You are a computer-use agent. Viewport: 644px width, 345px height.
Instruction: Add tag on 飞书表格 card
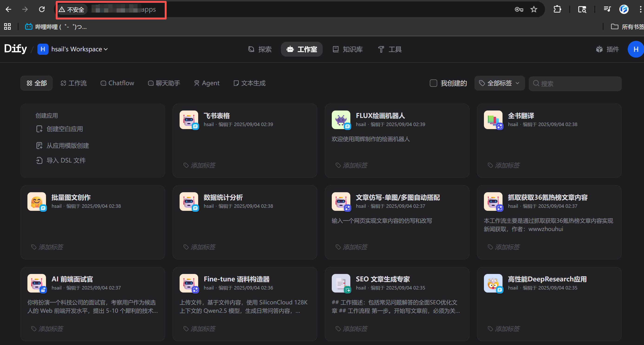[x=199, y=165]
